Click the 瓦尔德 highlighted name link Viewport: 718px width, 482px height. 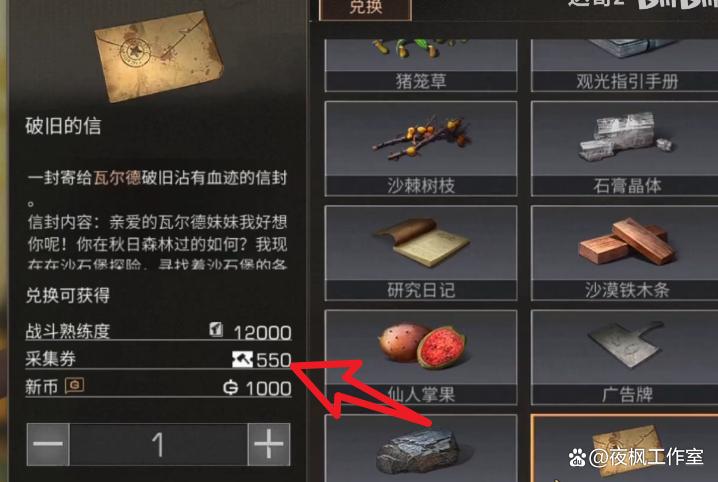pyautogui.click(x=117, y=178)
